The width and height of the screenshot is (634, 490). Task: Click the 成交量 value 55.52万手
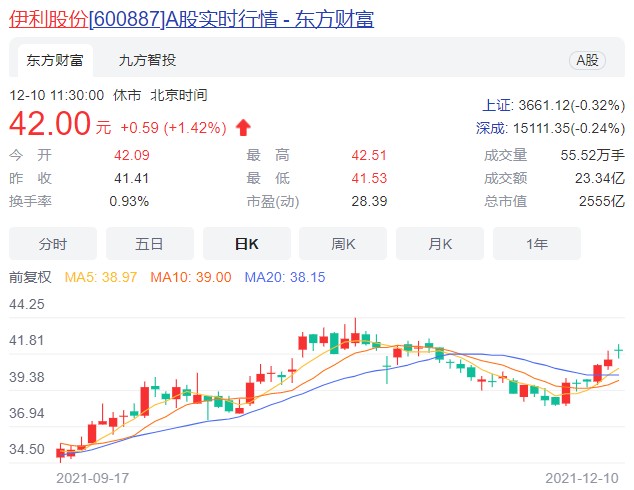pyautogui.click(x=592, y=155)
